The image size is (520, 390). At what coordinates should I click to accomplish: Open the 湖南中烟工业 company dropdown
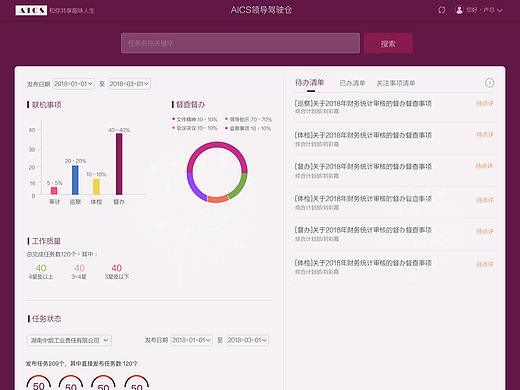pyautogui.click(x=69, y=340)
